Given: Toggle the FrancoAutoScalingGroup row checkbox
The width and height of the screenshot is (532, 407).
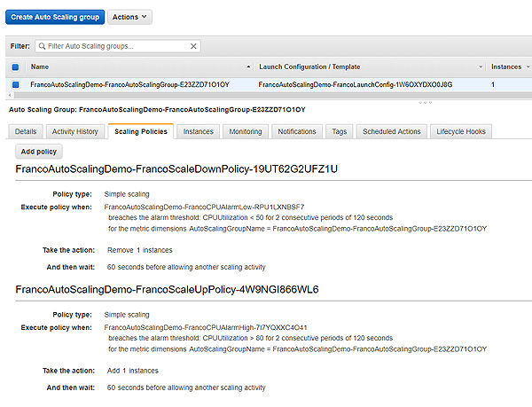Looking at the screenshot, I should tap(15, 84).
